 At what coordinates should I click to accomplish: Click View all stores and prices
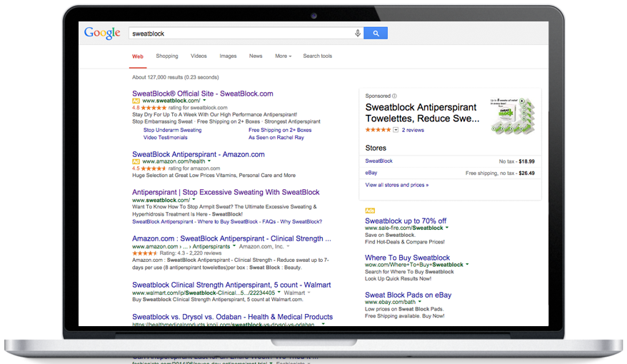click(x=396, y=185)
